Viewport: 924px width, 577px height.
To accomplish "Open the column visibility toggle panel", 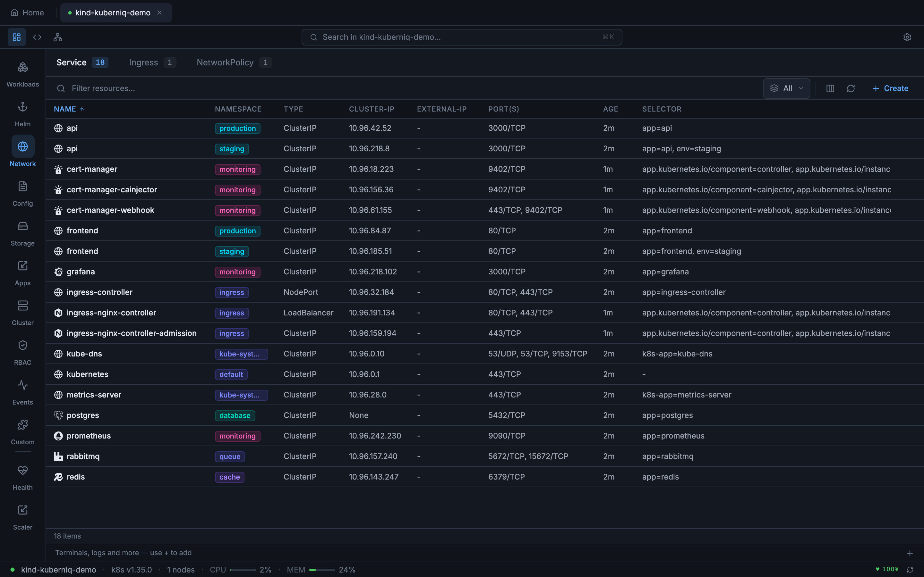I will (830, 88).
